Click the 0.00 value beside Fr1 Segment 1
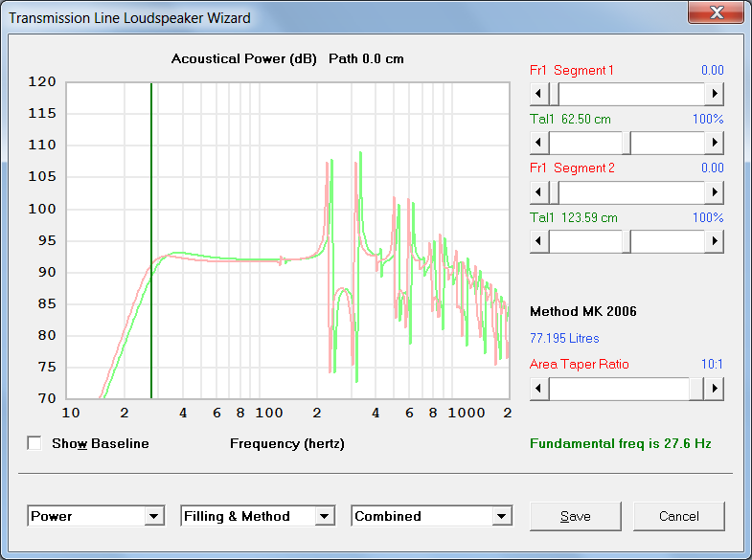The image size is (752, 560). pos(712,71)
